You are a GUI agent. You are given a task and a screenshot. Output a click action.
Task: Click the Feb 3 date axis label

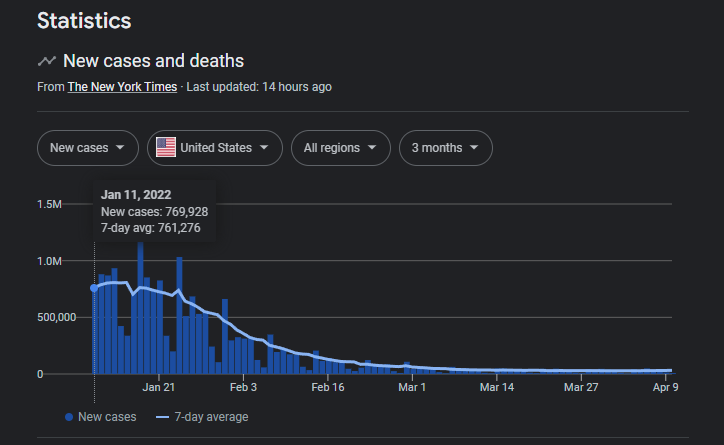(x=243, y=387)
